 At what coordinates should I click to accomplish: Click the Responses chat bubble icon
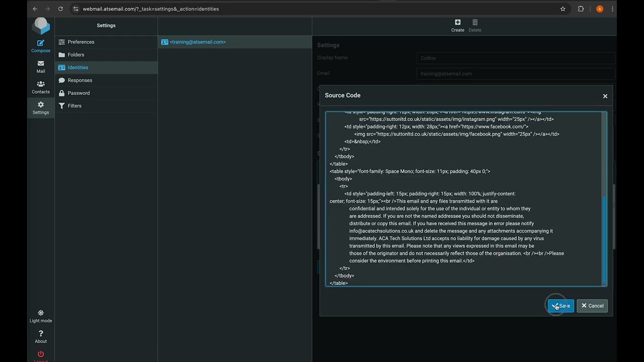pyautogui.click(x=62, y=80)
